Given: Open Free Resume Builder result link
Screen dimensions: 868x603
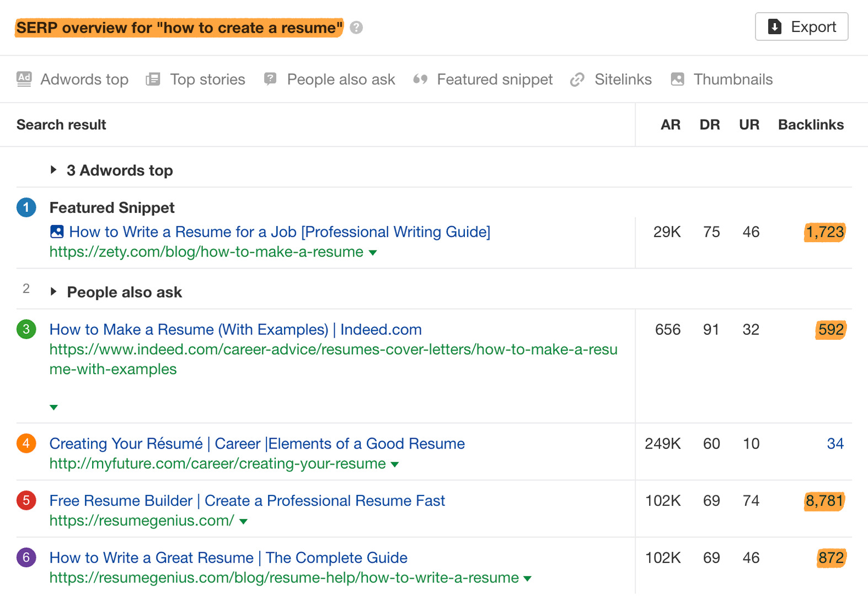Looking at the screenshot, I should pyautogui.click(x=247, y=500).
